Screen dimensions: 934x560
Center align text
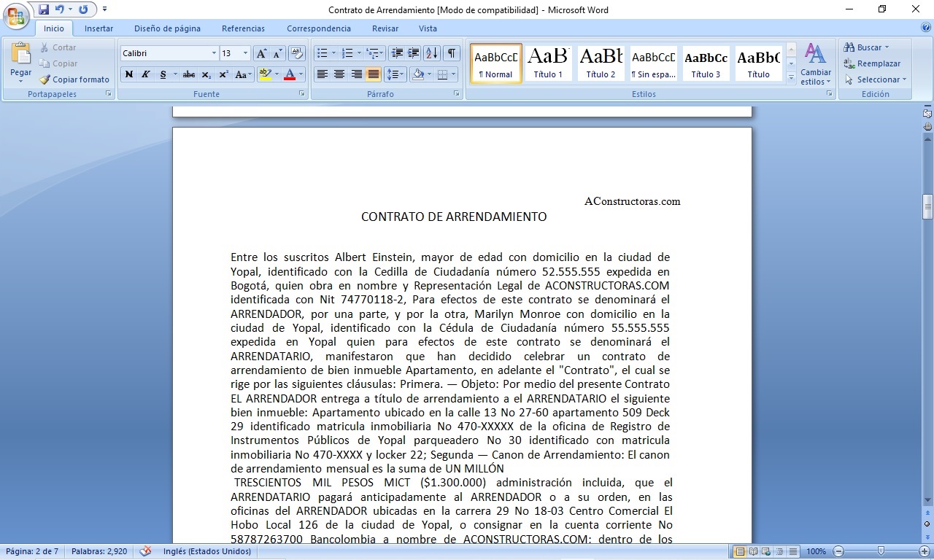pos(339,74)
